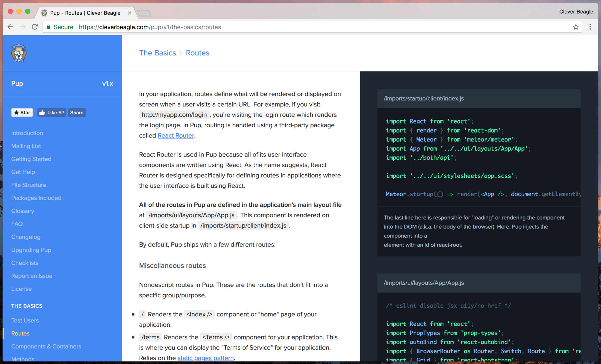Go to Getting Started in the sidebar
Viewport: 601px width, 364px height.
[31, 159]
